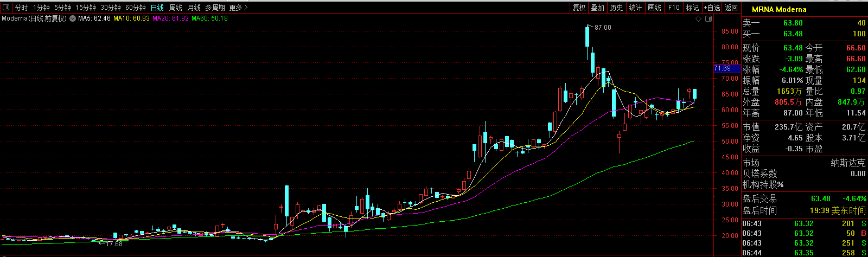Click the 机构持股% row label

[x=763, y=184]
